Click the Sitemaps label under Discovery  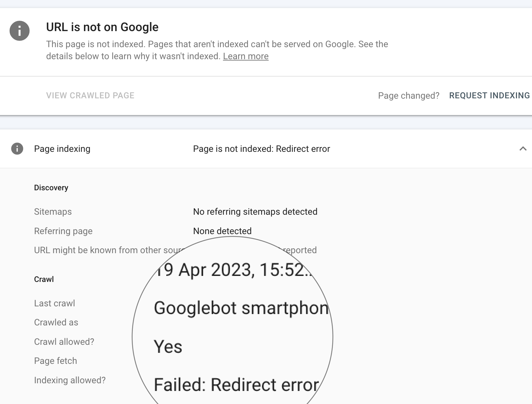(53, 212)
